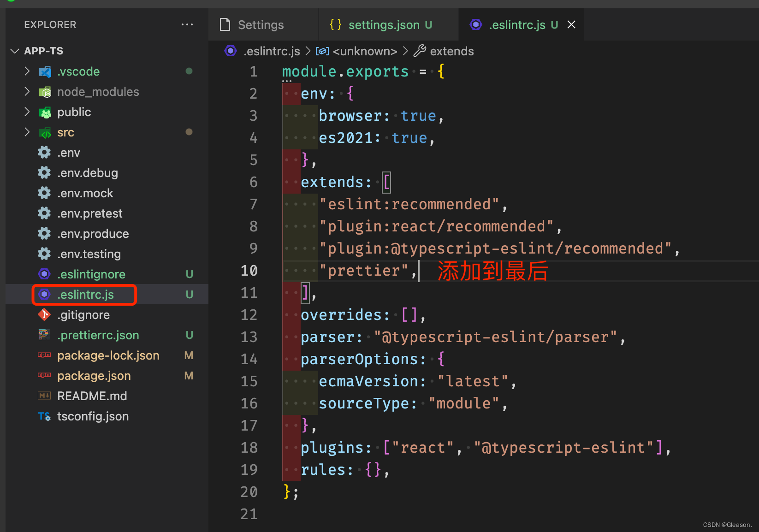Viewport: 759px width, 532px height.
Task: Open the package.json file
Action: coord(107,376)
